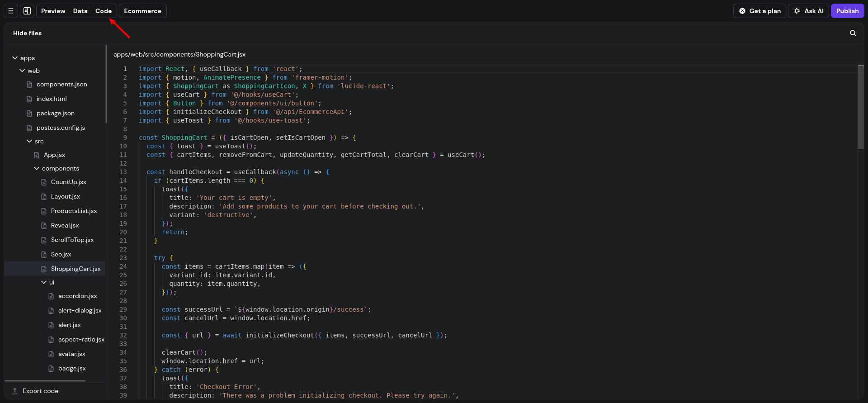
Task: Click the file icon beside App.jsx
Action: tap(37, 155)
